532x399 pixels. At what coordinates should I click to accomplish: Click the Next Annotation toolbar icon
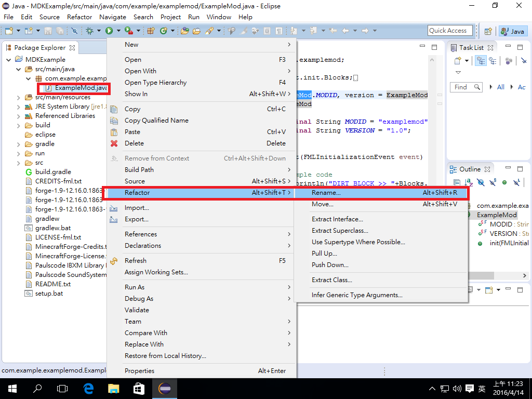pyautogui.click(x=294, y=31)
